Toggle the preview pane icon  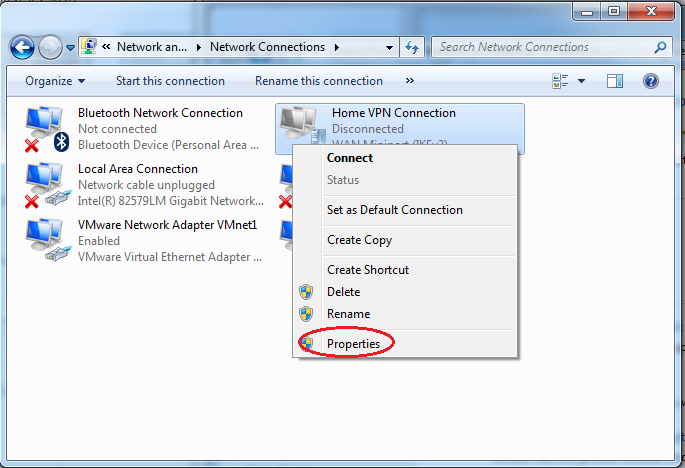[x=615, y=81]
